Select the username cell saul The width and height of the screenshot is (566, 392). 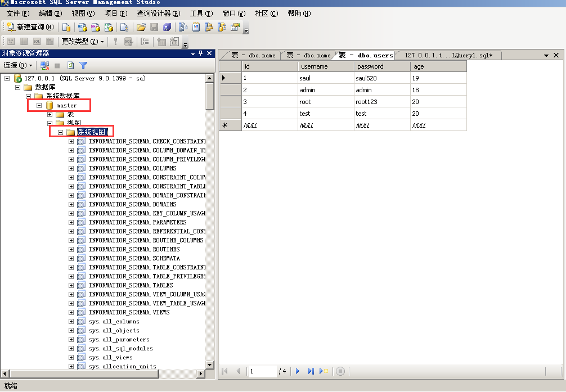326,78
